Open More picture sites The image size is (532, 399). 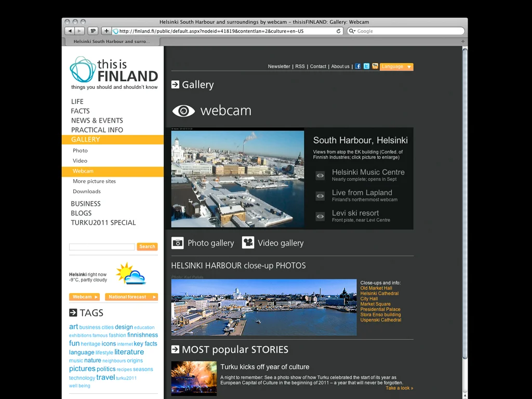click(95, 181)
